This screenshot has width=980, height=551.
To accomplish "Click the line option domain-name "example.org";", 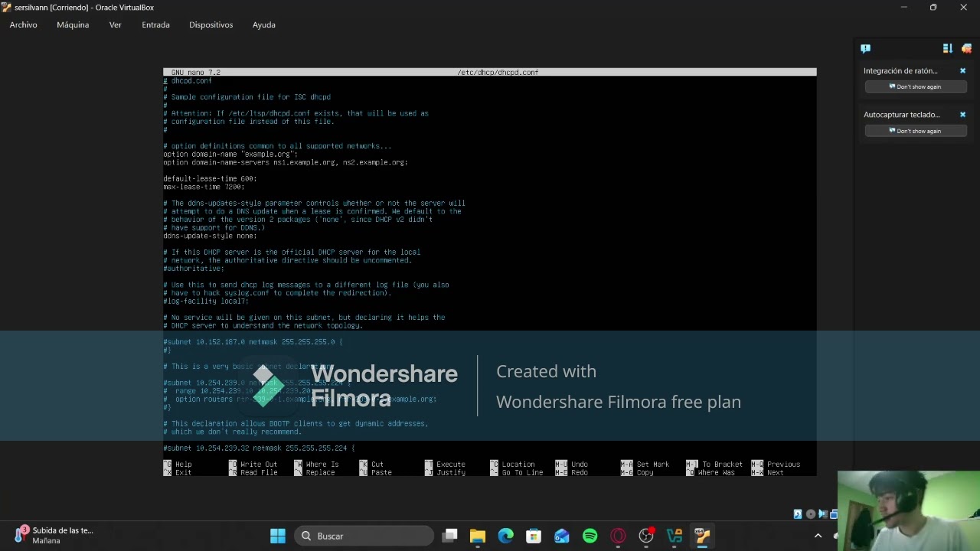I will (x=230, y=154).
